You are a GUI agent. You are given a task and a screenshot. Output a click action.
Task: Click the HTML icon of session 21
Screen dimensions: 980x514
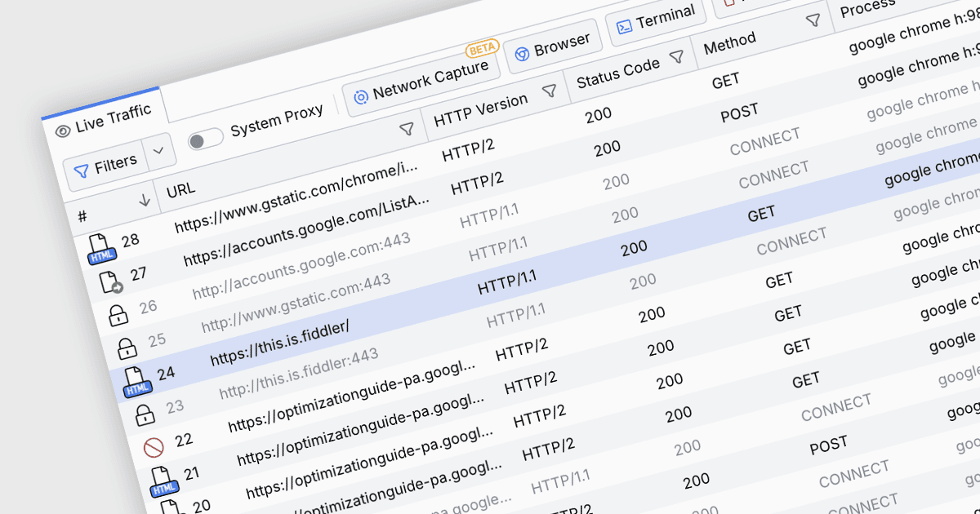click(x=164, y=481)
